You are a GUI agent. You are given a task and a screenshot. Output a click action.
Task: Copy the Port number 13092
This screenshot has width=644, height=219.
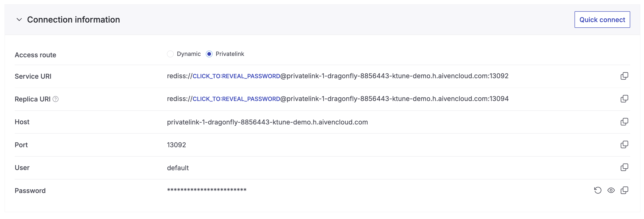(624, 144)
